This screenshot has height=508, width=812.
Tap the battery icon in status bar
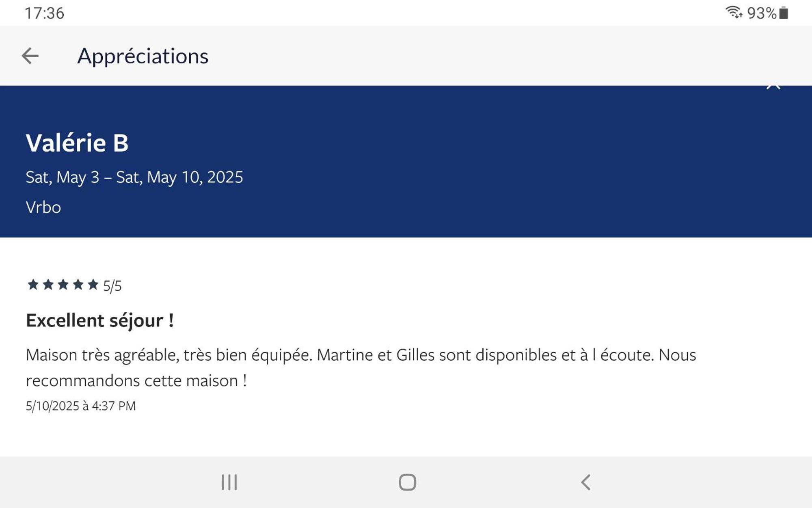[x=784, y=13]
